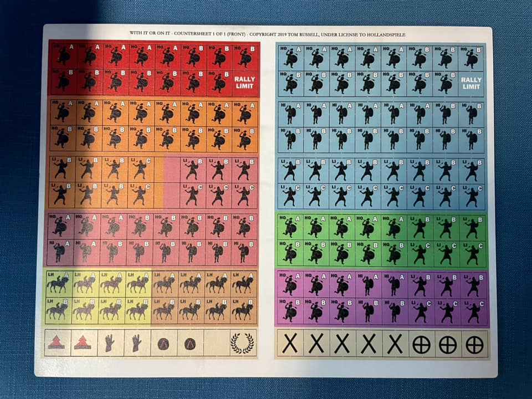Screen dimensions: 532x399
Task: Select the right red tree marker counter
Action: 84,343
